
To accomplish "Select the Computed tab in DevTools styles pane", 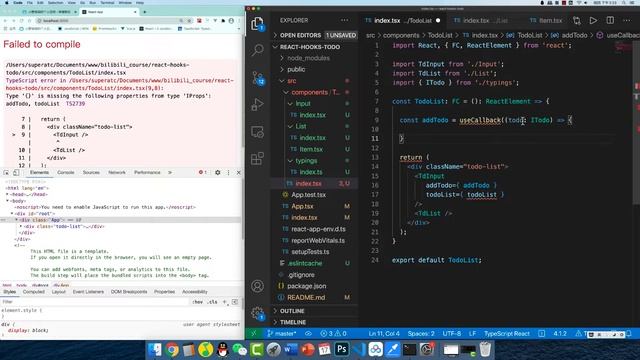I will (33, 292).
